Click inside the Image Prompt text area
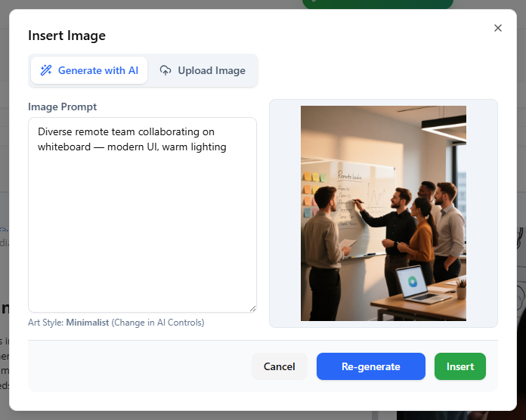 [x=142, y=227]
